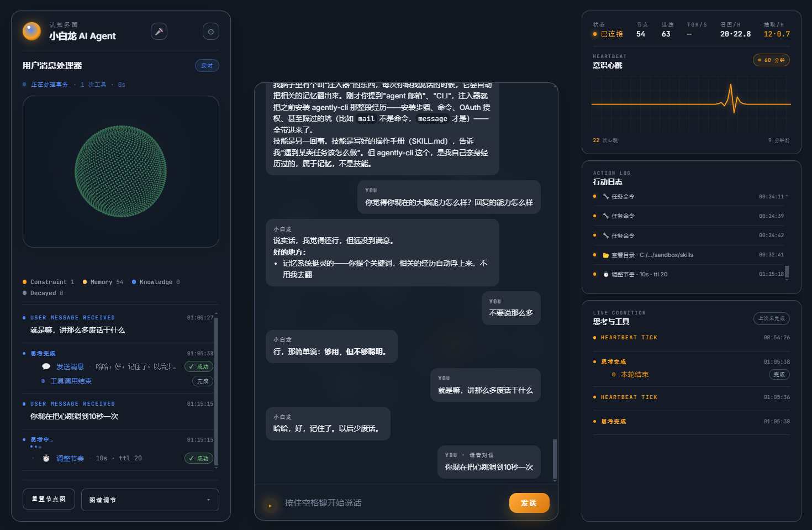The height and width of the screenshot is (530, 812).
Task: Click the 连线 63 stat
Action: click(x=667, y=30)
